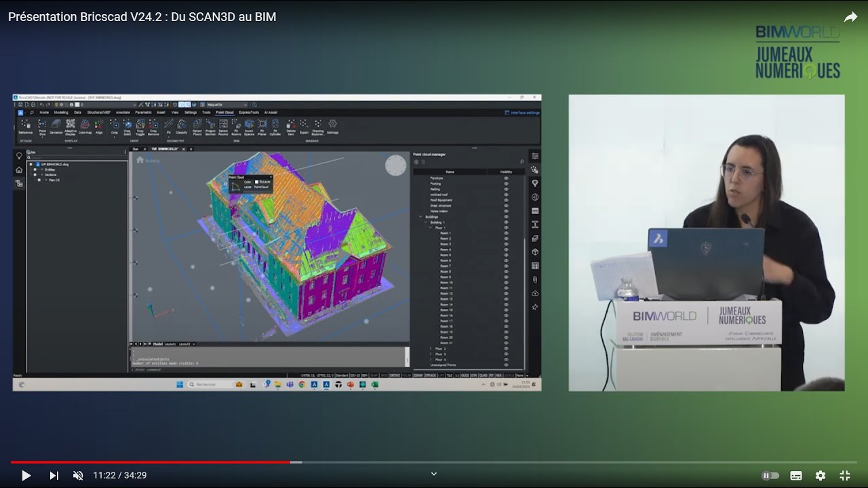
Task: Open the point cloud Export tool
Action: click(304, 127)
